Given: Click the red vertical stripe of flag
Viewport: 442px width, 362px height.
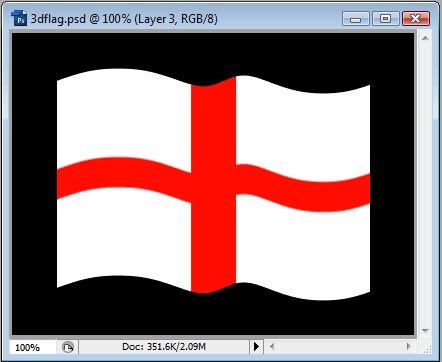Looking at the screenshot, I should (213, 184).
